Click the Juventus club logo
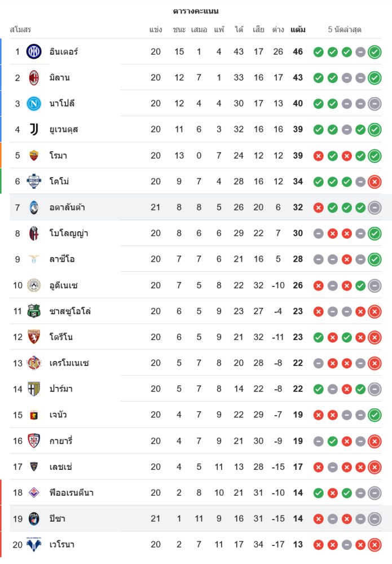This screenshot has width=392, height=564. [34, 130]
